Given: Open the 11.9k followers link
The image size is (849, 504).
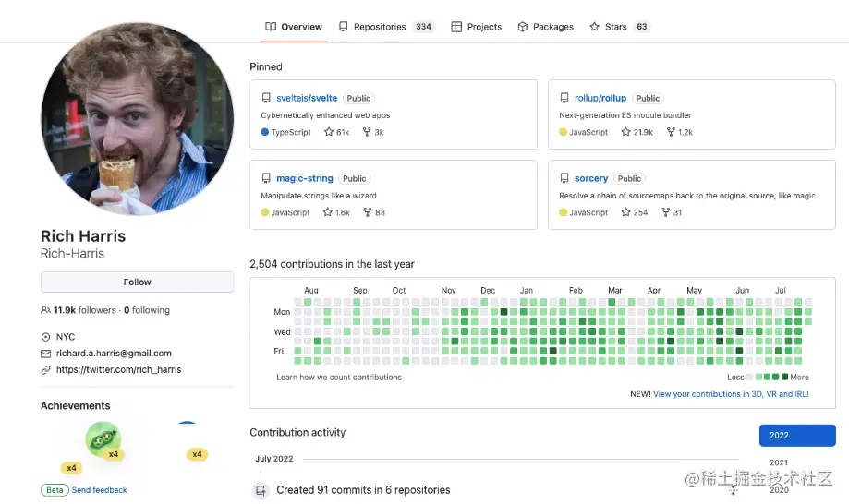Looking at the screenshot, I should tap(84, 310).
